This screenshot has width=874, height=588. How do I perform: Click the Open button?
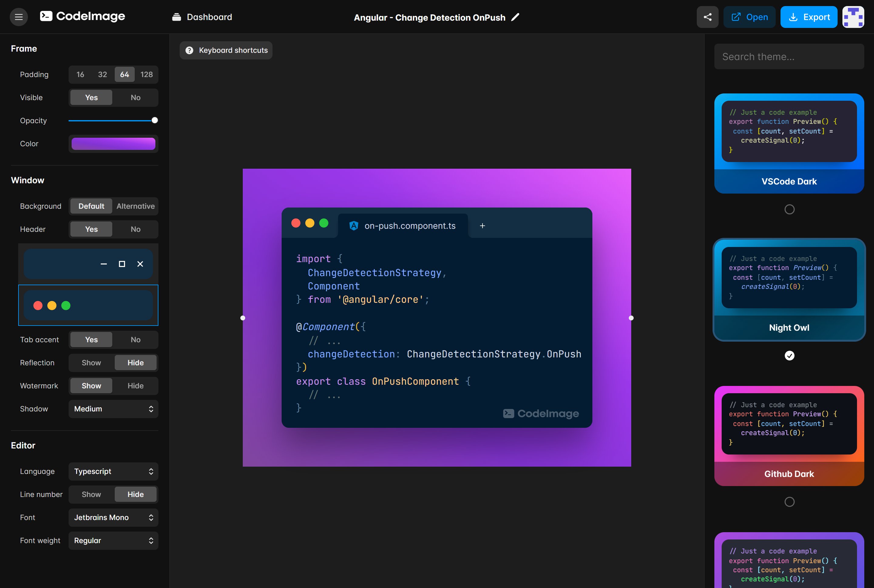click(x=749, y=17)
